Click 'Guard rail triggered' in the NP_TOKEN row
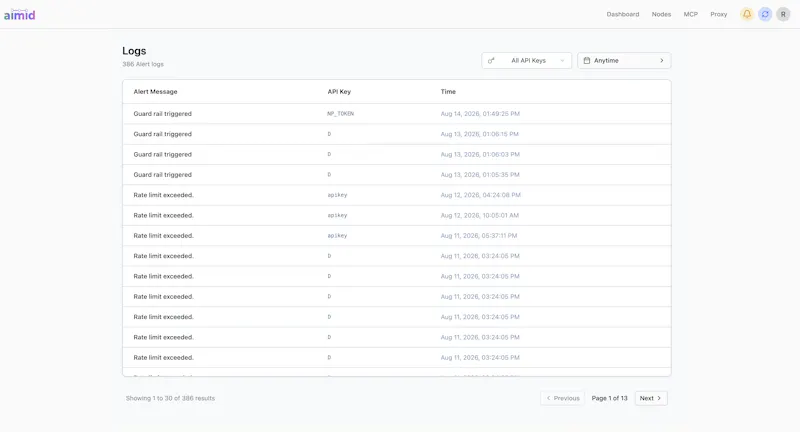Image resolution: width=800 pixels, height=432 pixels. [162, 114]
